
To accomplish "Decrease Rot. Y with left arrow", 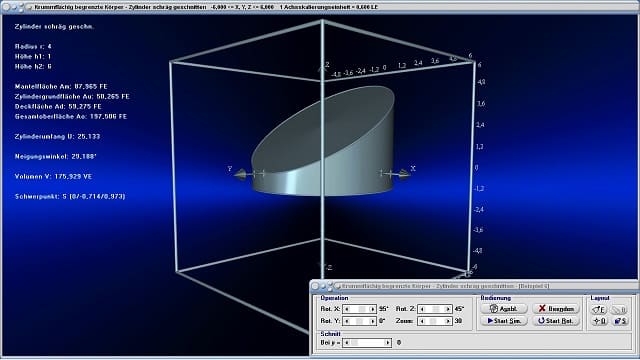I will click(347, 321).
